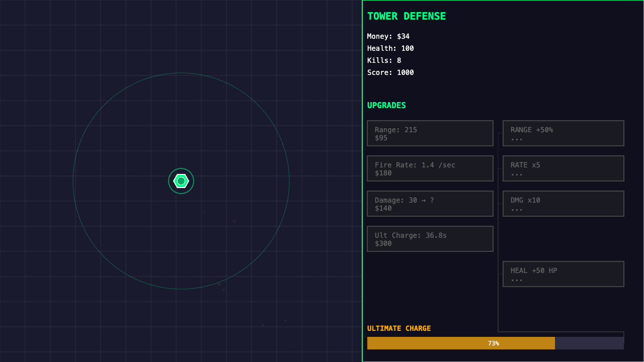
Task: Select the green hexagon tower
Action: coord(181,181)
